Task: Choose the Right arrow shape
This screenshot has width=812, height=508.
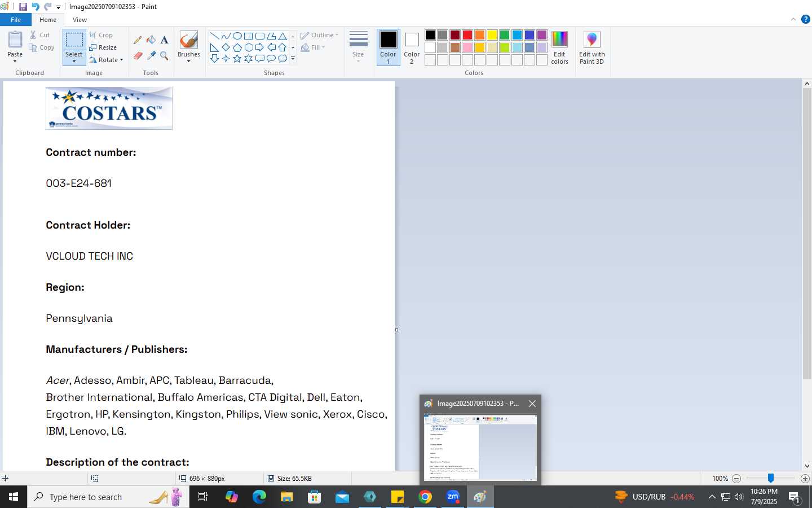Action: [x=259, y=47]
